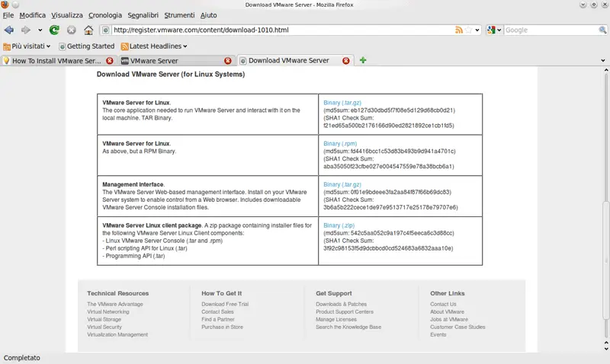Image resolution: width=610 pixels, height=364 pixels.
Task: Open the Customer Case Studies link
Action: pos(457,327)
